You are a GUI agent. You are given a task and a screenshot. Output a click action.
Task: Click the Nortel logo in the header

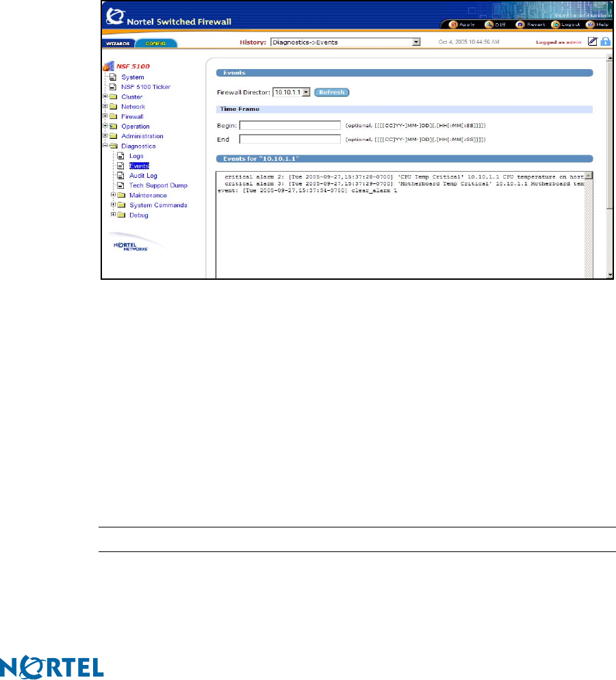click(x=116, y=16)
